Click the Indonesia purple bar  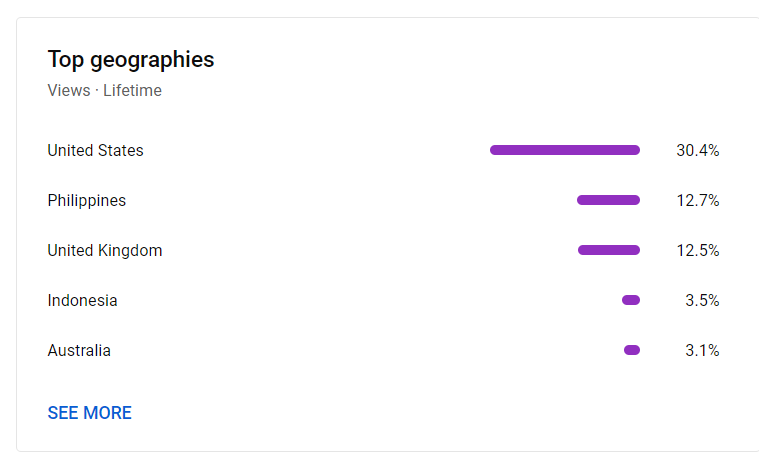631,300
